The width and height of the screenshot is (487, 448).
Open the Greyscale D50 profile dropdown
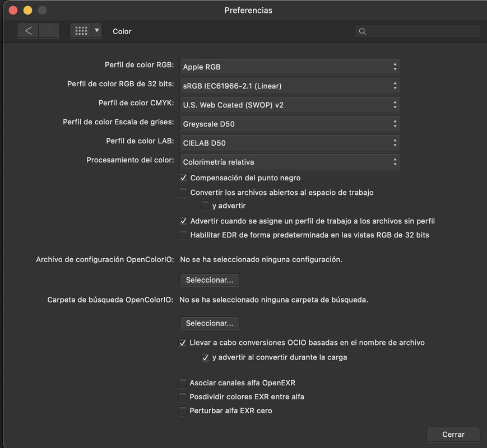(x=290, y=124)
